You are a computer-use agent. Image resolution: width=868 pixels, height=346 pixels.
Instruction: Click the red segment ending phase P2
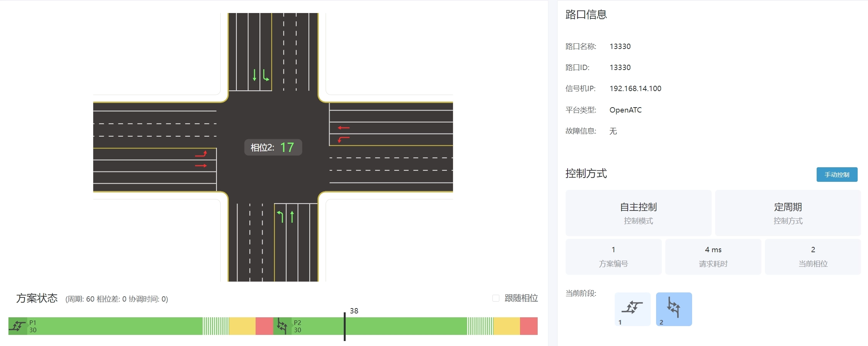[x=528, y=326]
